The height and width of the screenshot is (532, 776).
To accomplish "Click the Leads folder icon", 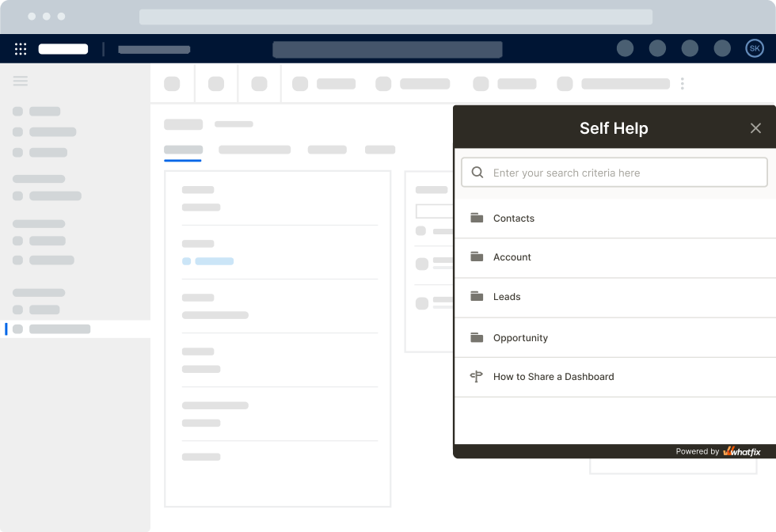I will pyautogui.click(x=477, y=296).
